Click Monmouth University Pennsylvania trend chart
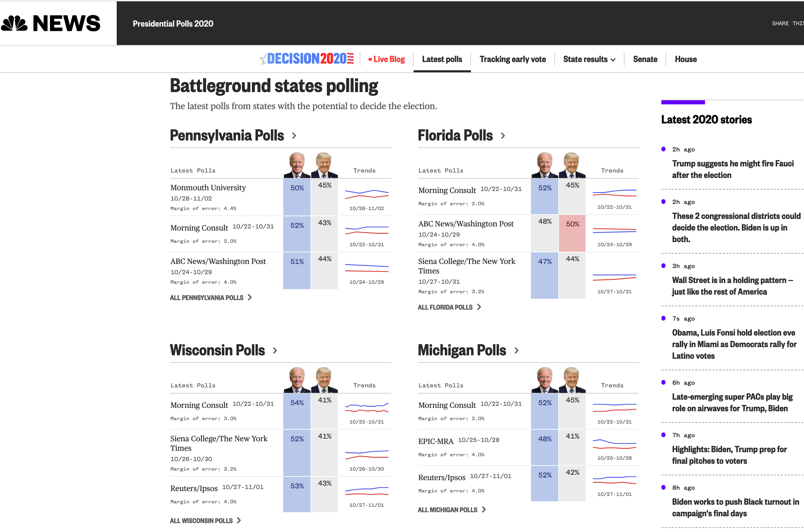Screen dimensions: 804x532 pos(367,194)
